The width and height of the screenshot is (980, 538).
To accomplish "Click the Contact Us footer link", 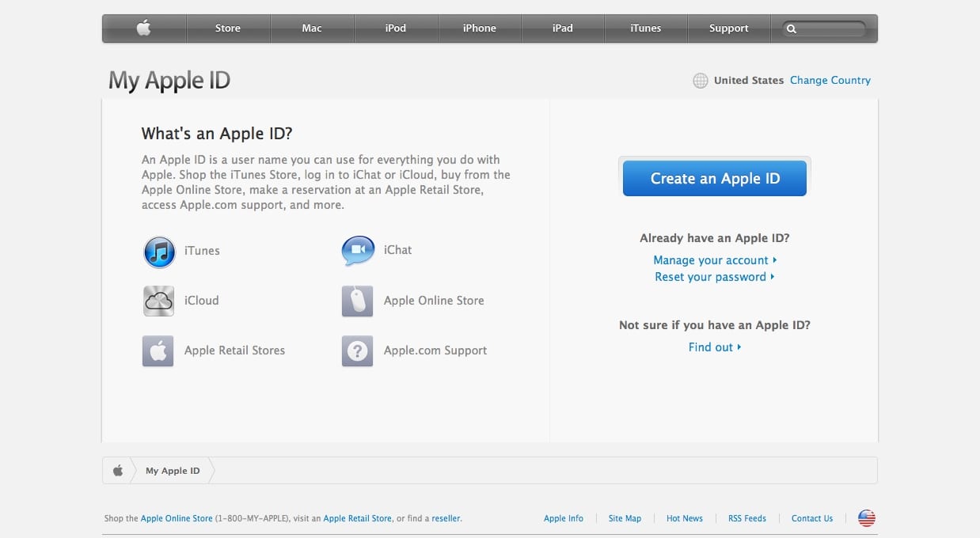I will pos(812,519).
